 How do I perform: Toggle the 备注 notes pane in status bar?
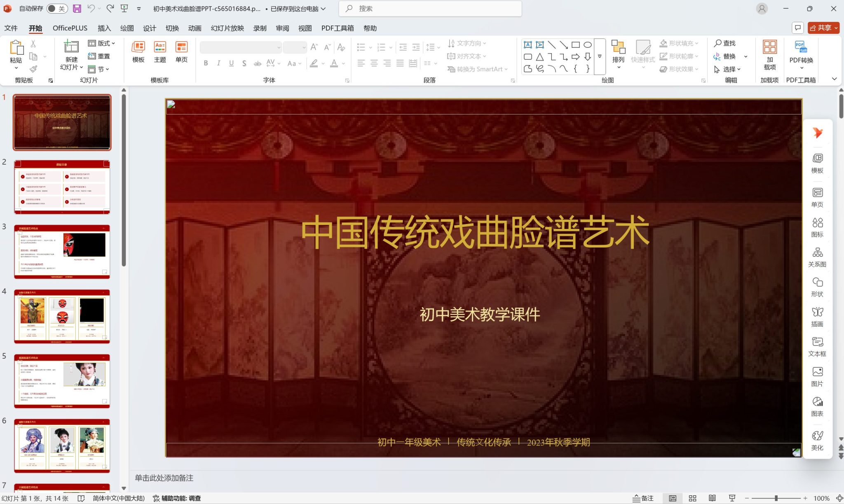pos(643,498)
